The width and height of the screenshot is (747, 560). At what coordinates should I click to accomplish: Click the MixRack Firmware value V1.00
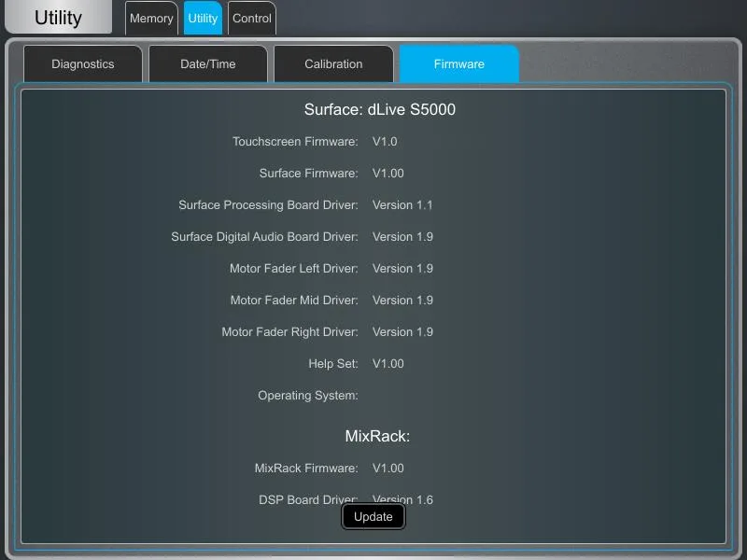point(388,469)
